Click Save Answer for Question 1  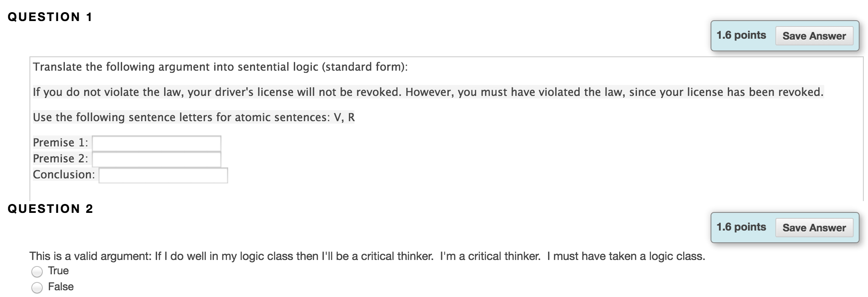coord(814,36)
